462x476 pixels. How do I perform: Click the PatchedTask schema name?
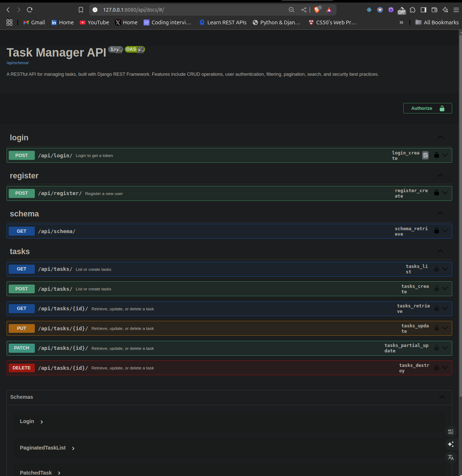click(x=36, y=473)
